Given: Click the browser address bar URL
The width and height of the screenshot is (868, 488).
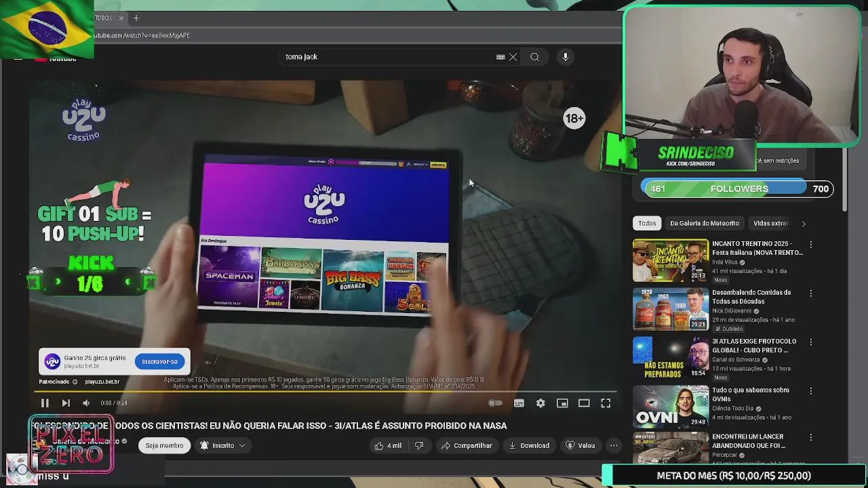Looking at the screenshot, I should [x=141, y=35].
